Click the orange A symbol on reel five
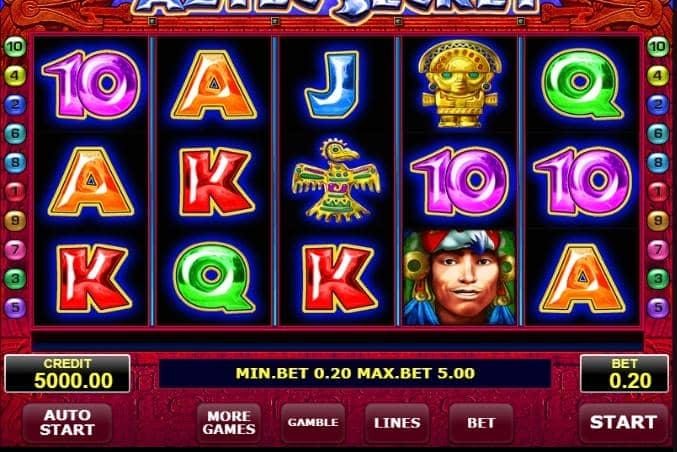 click(582, 278)
